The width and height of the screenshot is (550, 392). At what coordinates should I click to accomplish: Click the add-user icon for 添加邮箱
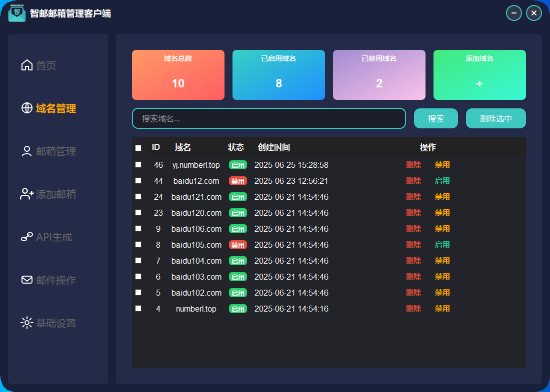point(27,194)
